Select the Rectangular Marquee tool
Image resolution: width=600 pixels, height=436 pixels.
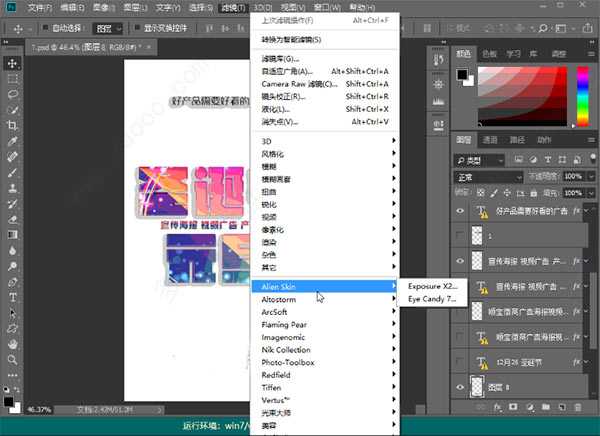pyautogui.click(x=12, y=77)
